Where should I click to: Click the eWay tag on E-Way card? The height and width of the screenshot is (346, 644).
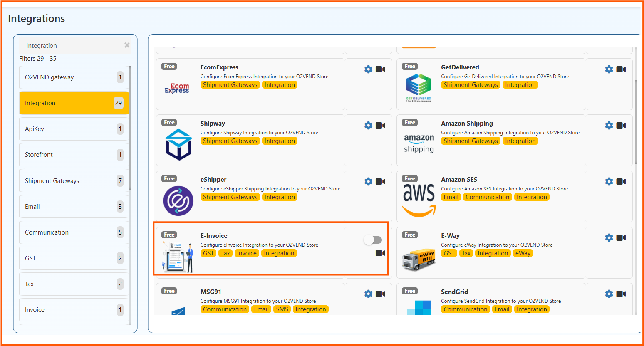[523, 253]
